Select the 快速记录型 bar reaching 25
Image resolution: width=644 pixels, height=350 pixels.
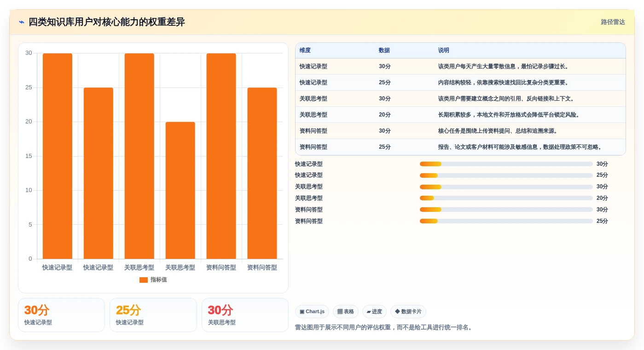99,173
